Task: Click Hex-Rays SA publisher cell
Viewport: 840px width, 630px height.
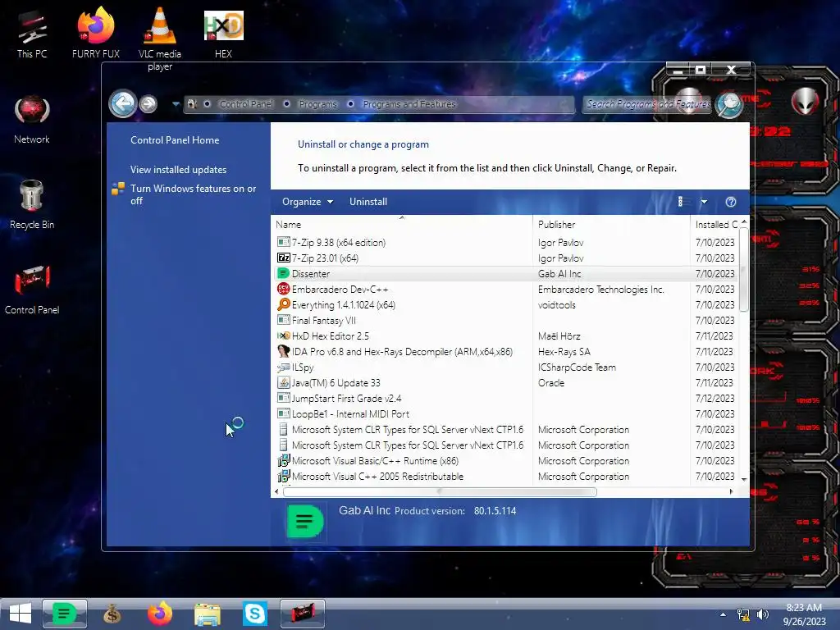Action: coord(564,352)
